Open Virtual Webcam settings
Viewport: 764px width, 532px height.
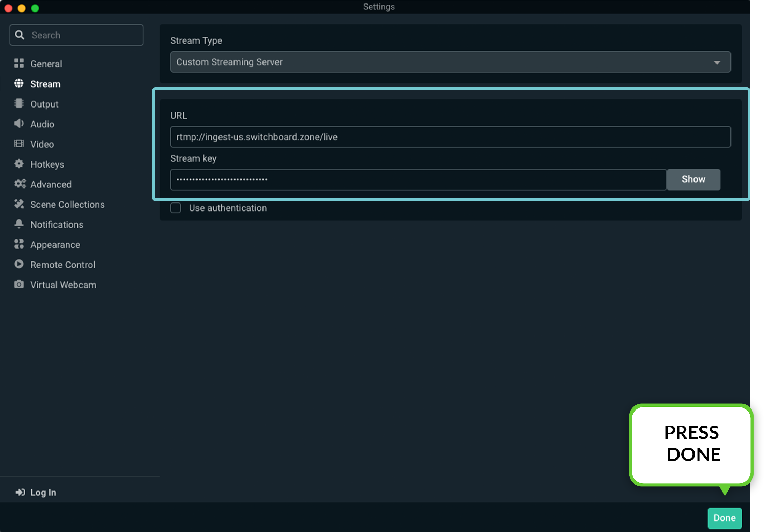click(63, 285)
